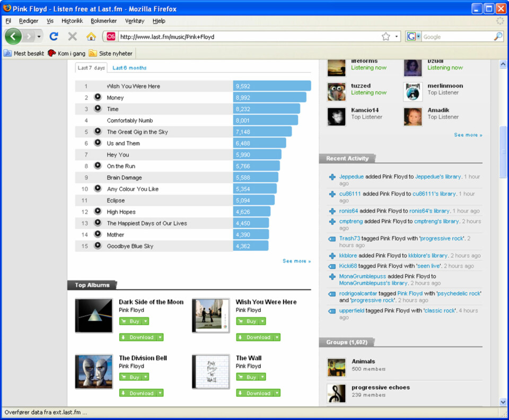Screen dimensions: 509x420
Task: Expand Download options for The Wall
Action: coord(277,393)
